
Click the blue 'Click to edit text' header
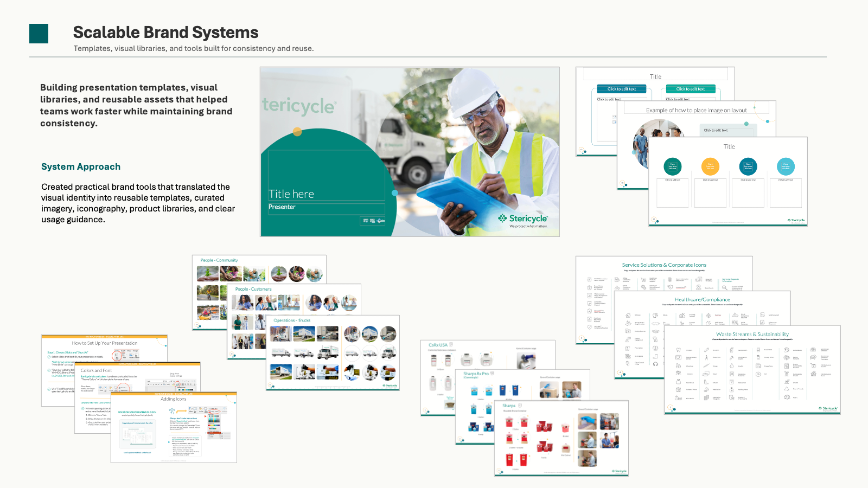622,89
